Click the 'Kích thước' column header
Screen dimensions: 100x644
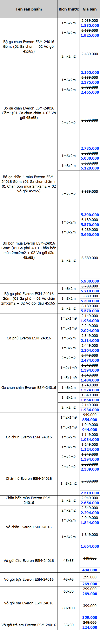68,9
